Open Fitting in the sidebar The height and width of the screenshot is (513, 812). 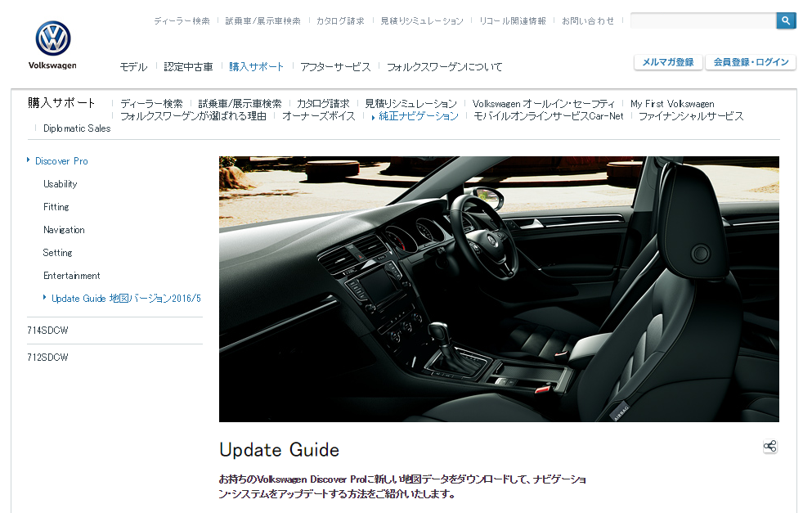(x=56, y=207)
